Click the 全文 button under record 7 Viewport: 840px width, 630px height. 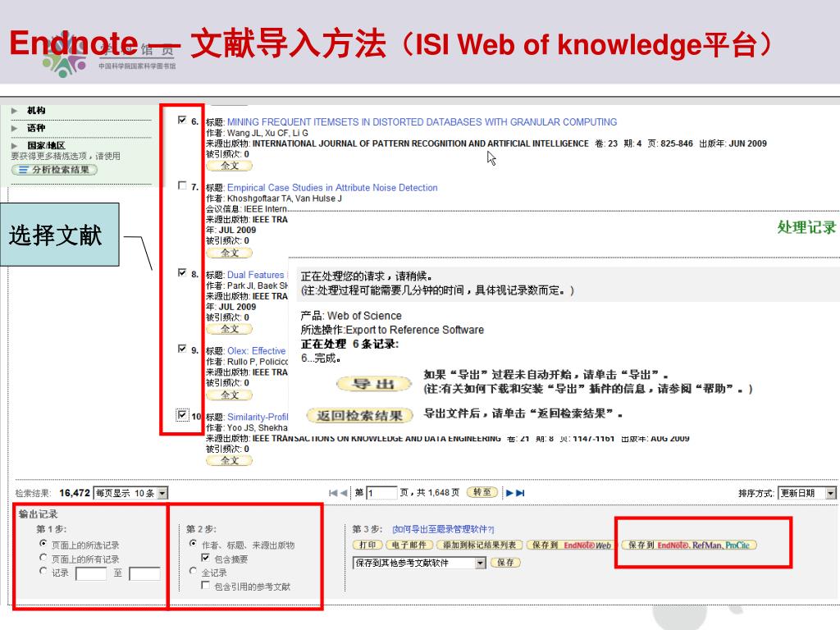[230, 253]
